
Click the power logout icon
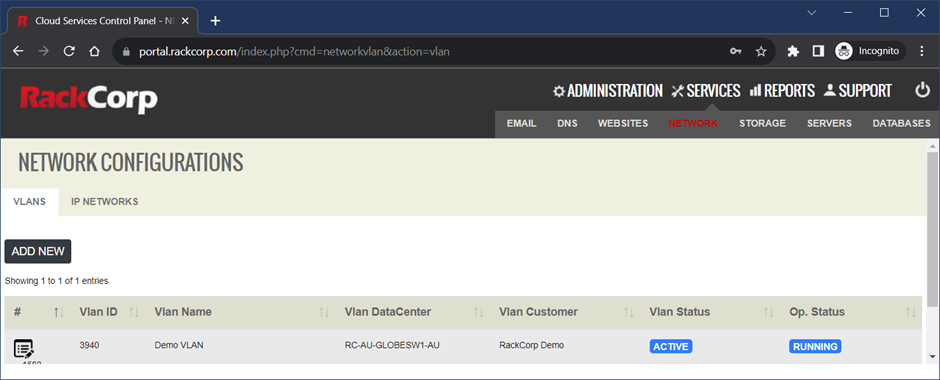click(922, 91)
